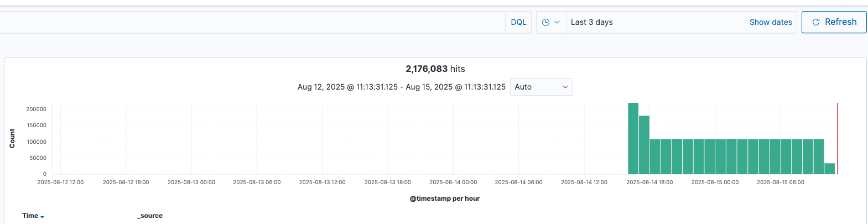Click the Last 3 days time range
Image resolution: width=868 pixels, height=224 pixels.
point(592,22)
